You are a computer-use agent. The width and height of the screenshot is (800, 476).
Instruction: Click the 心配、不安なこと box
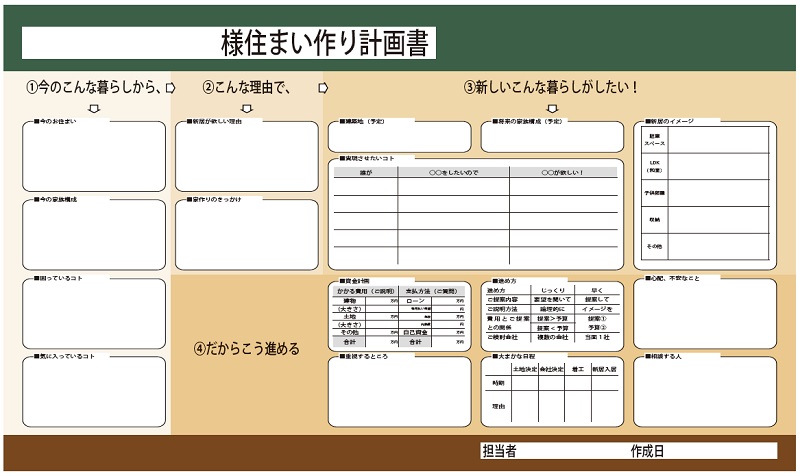[x=705, y=314]
